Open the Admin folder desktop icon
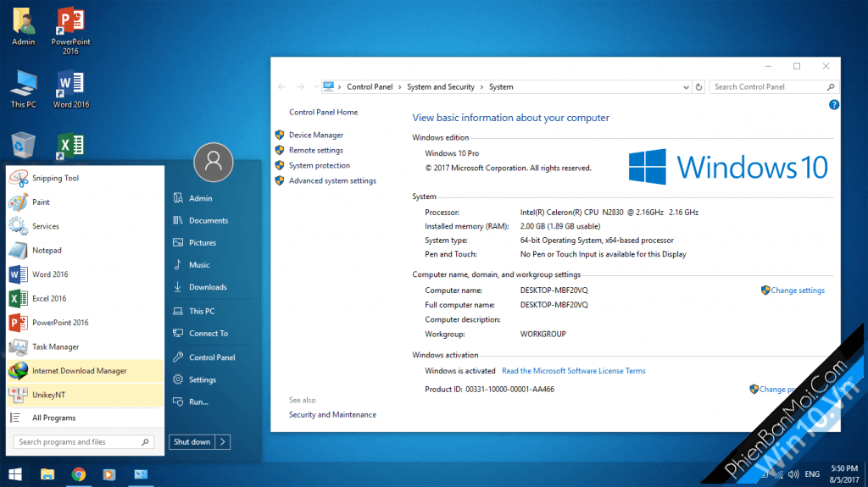Image resolution: width=868 pixels, height=487 pixels. (x=23, y=26)
